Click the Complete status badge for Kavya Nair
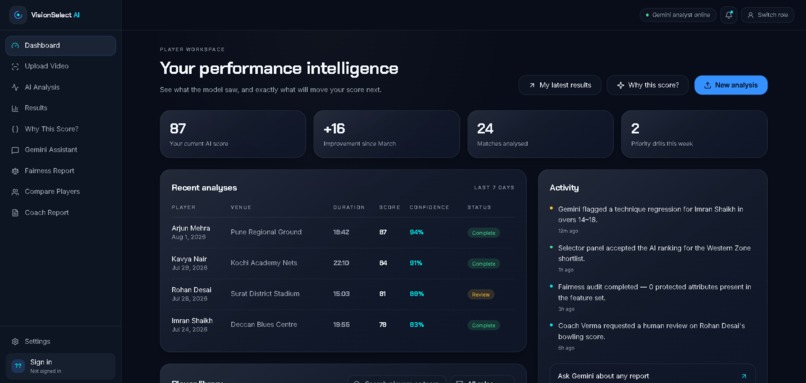Screen dimensions: 806x383 coord(483,264)
